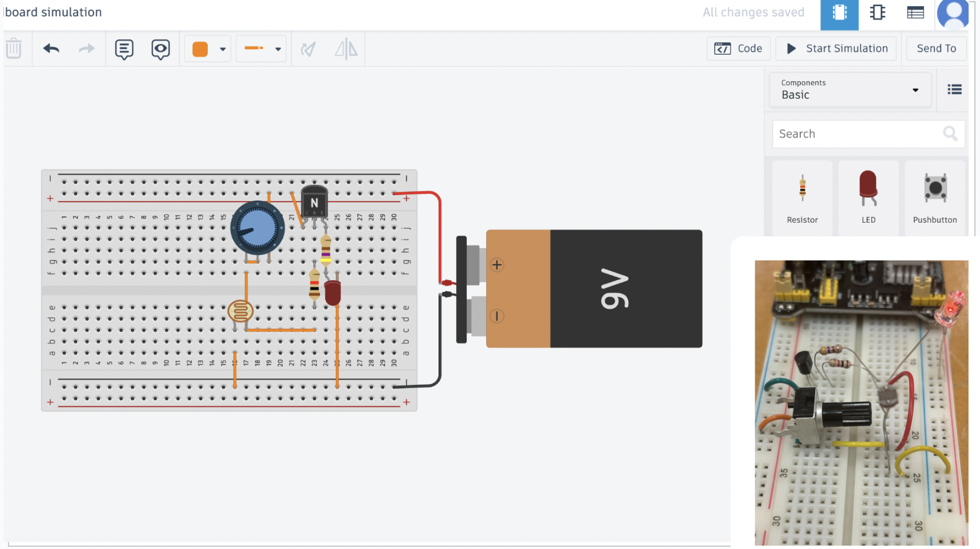
Task: Click the Send To menu
Action: (x=936, y=48)
